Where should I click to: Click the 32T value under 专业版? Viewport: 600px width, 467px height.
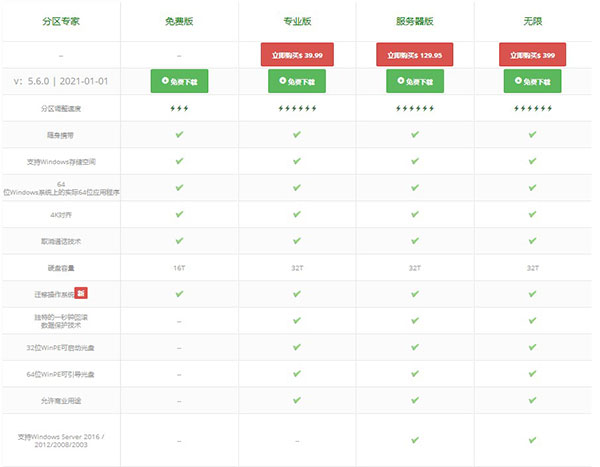297,268
